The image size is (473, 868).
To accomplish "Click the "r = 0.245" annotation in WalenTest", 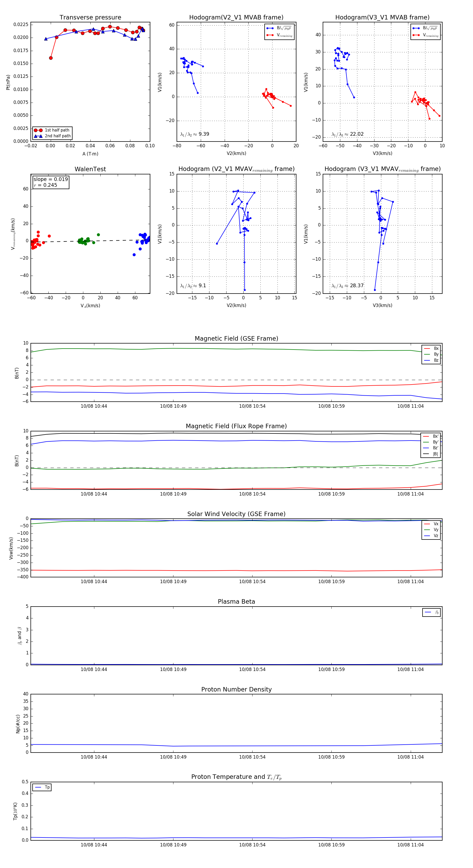I will [x=45, y=185].
